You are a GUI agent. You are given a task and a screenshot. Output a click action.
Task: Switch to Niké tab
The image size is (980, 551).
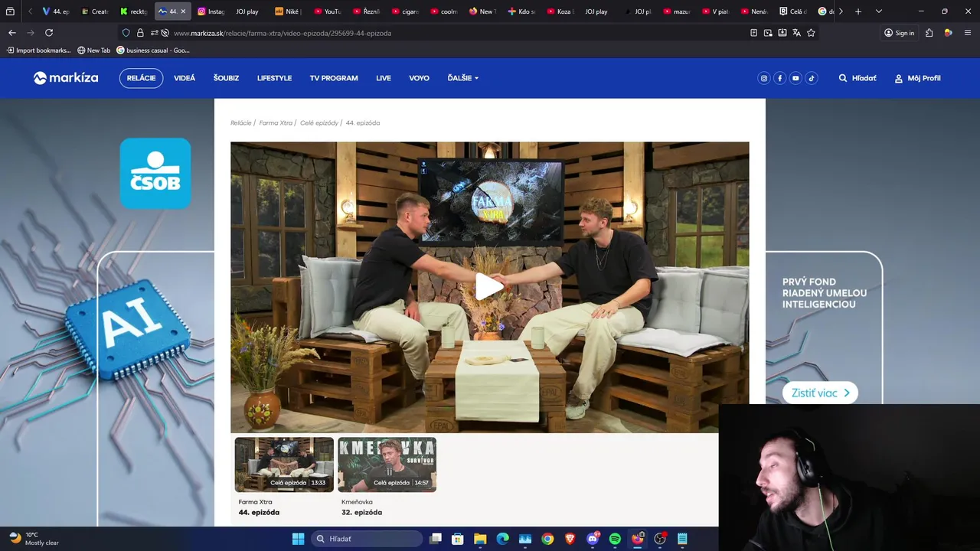tap(288, 11)
